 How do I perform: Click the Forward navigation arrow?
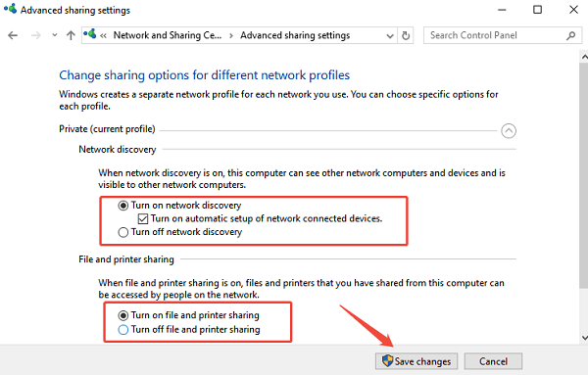tap(36, 35)
